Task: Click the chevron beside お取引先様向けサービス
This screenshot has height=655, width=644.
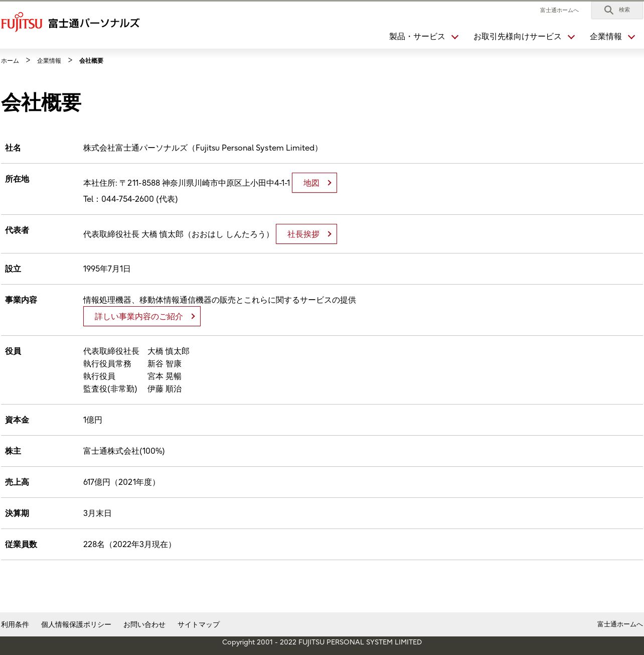Action: (571, 37)
